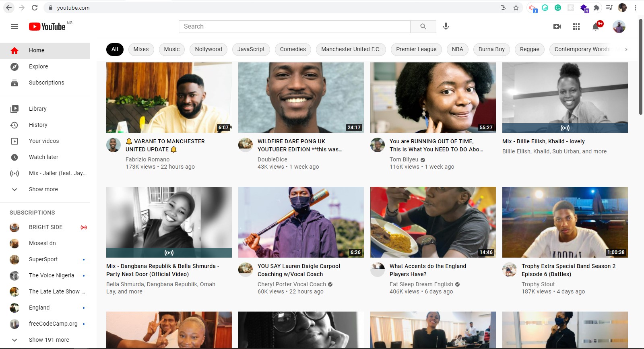
Task: Click Eat Sleep Dream English avatar
Action: 378,270
